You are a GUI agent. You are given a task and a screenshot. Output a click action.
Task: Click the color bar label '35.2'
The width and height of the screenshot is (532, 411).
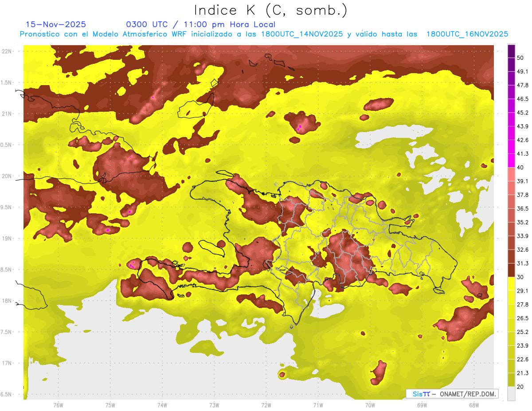tap(522, 222)
